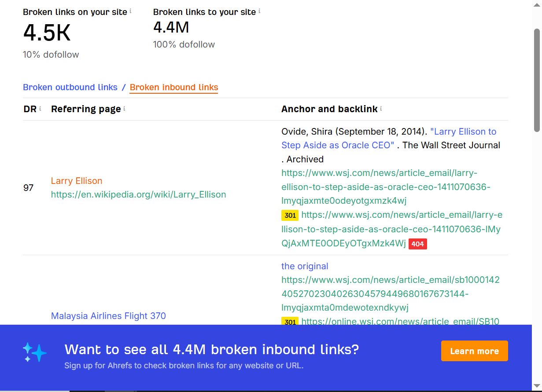Click the 4.4M broken links count
542x392 pixels.
tap(171, 27)
